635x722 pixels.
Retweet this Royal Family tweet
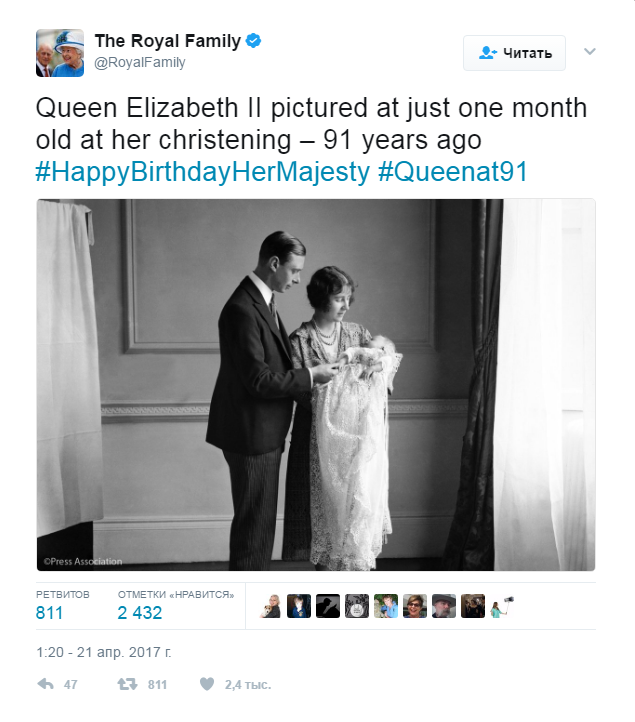pyautogui.click(x=127, y=685)
